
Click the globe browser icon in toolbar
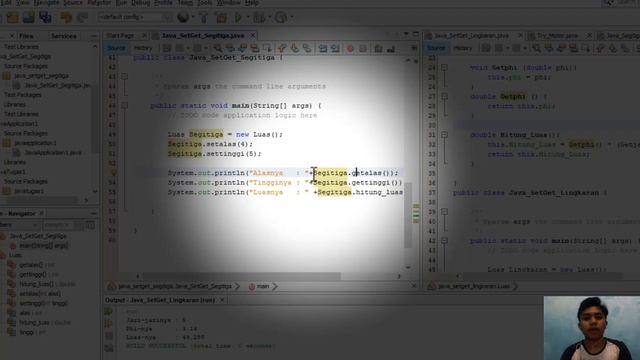[x=183, y=17]
